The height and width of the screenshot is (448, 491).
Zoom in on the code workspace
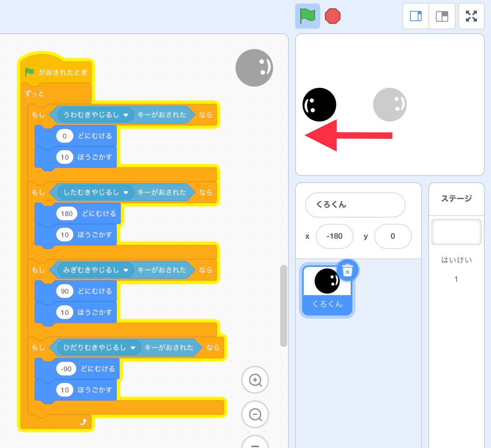(255, 380)
